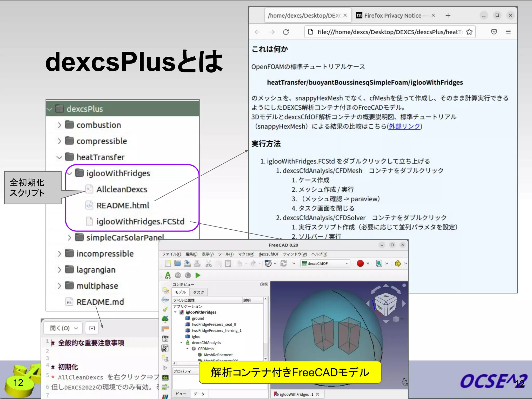
Task: Expand the incompressible folder
Action: (59, 254)
